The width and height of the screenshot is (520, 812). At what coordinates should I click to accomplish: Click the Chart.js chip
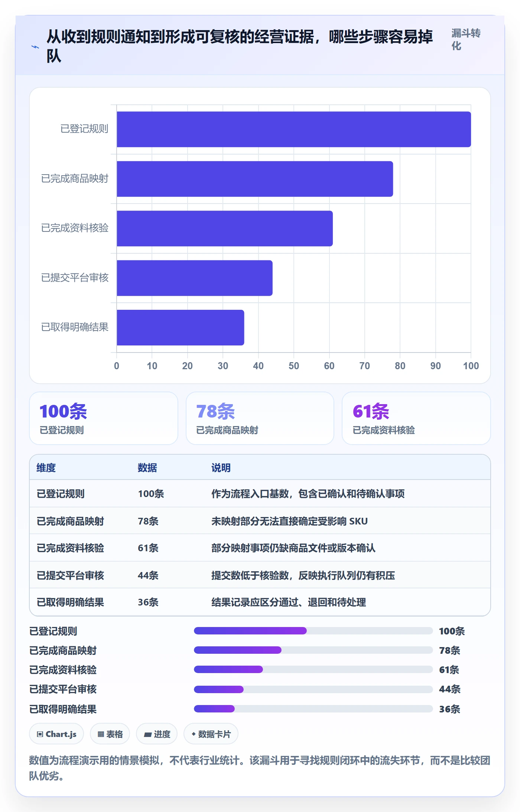click(x=56, y=734)
